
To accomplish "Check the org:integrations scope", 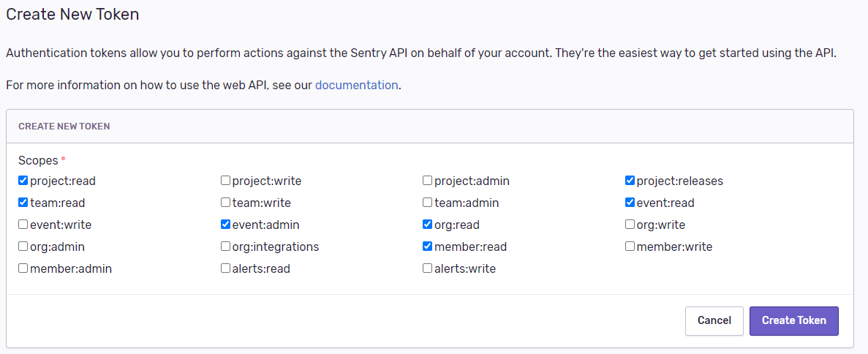I will tap(226, 246).
